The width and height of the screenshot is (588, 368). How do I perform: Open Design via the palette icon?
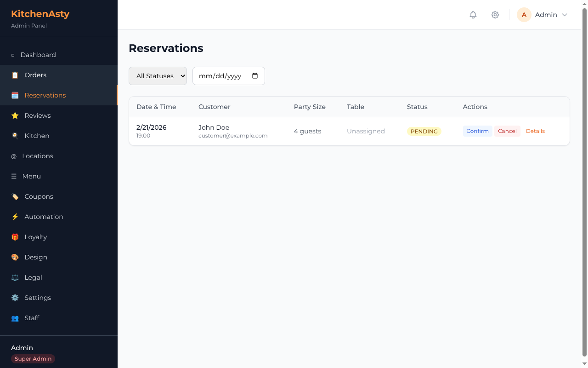[15, 257]
